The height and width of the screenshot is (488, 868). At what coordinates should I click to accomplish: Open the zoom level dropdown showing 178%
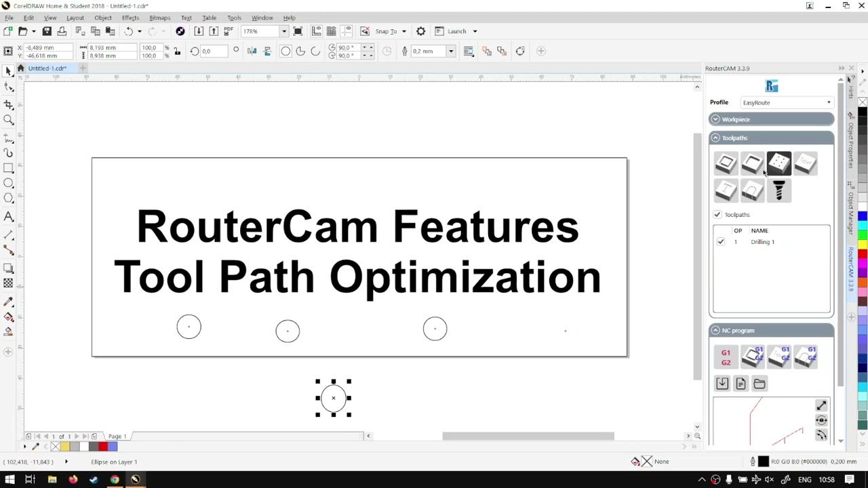tap(283, 31)
